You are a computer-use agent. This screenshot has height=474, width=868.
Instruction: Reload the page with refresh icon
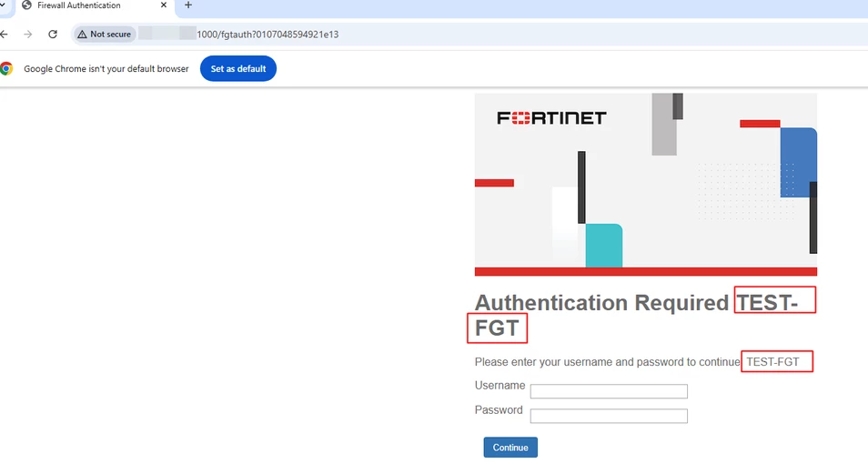click(x=53, y=35)
